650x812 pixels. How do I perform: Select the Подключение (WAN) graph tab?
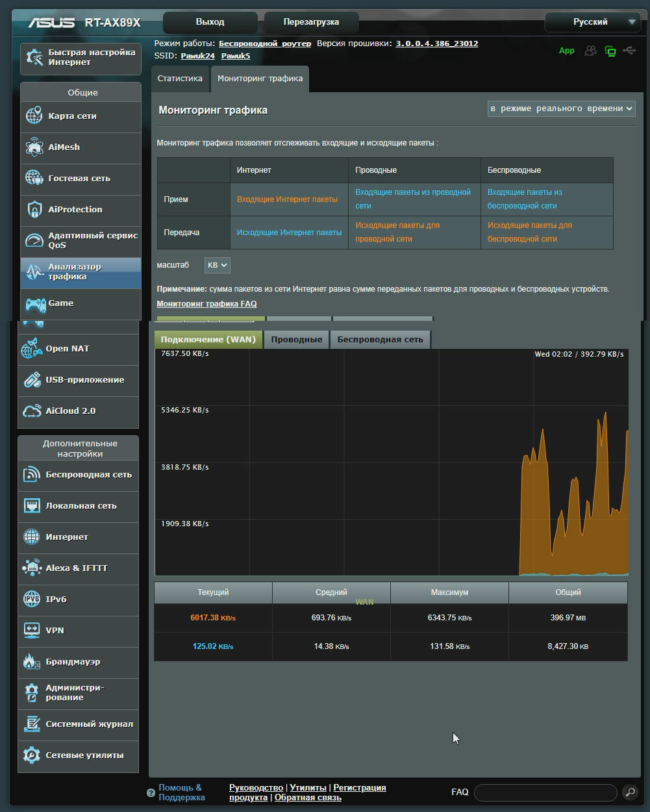208,339
